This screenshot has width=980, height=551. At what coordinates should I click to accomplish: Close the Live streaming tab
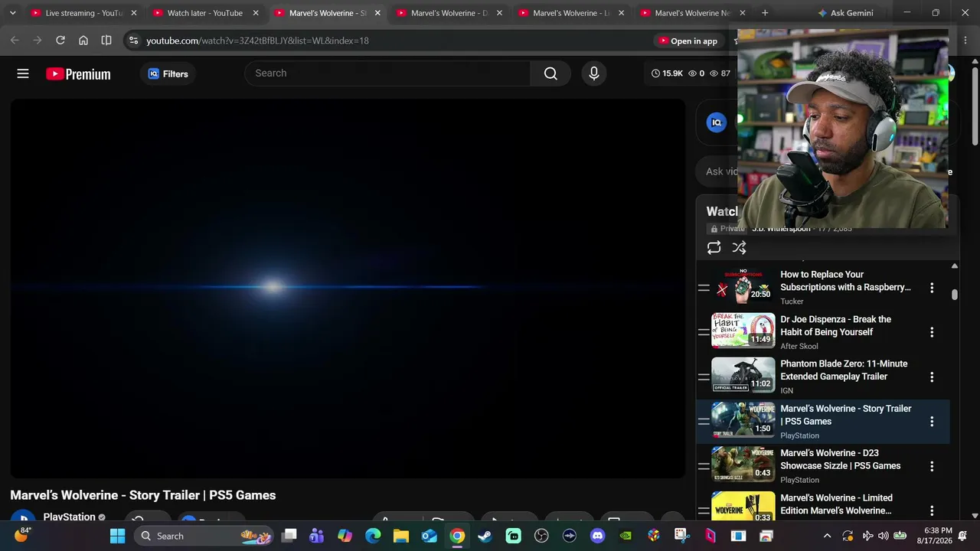tap(134, 13)
